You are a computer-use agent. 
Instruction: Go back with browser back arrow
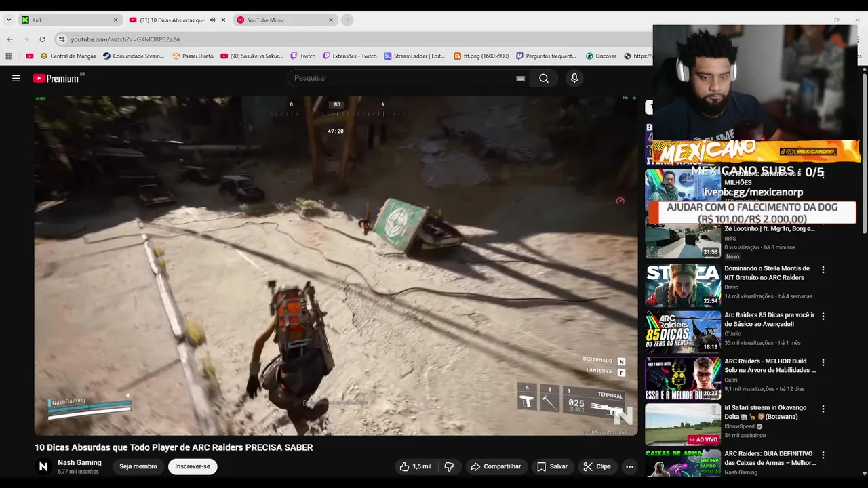click(9, 39)
